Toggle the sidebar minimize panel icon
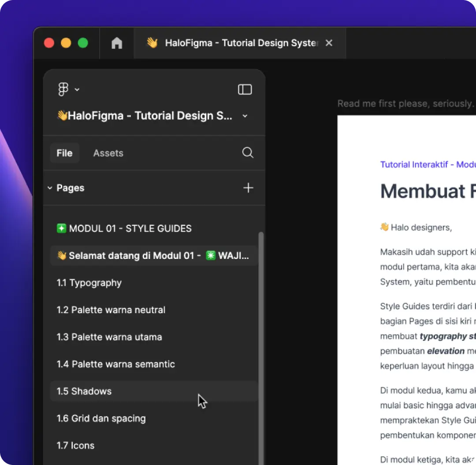 coord(245,89)
